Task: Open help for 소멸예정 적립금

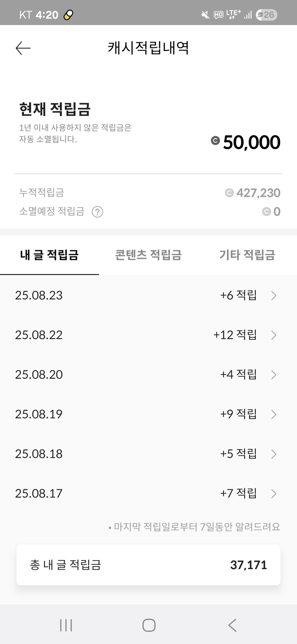Action: (x=97, y=212)
